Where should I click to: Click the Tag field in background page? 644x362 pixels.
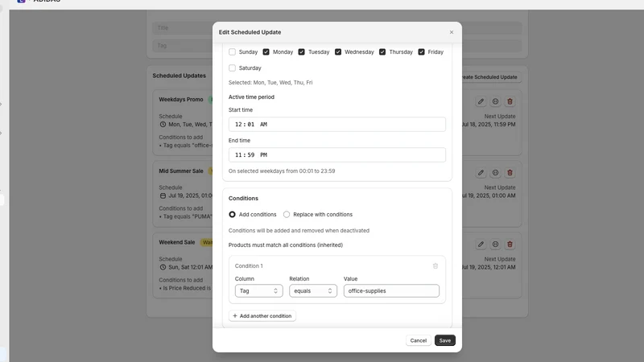[x=183, y=46]
